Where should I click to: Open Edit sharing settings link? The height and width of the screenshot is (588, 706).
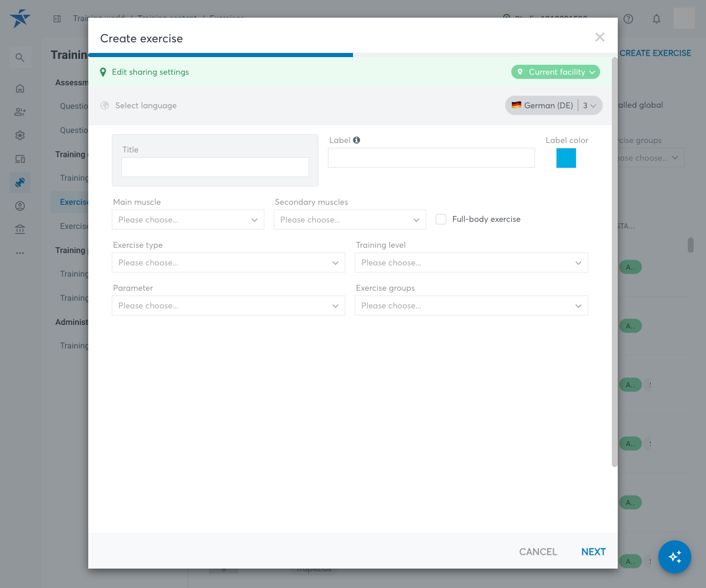(151, 72)
